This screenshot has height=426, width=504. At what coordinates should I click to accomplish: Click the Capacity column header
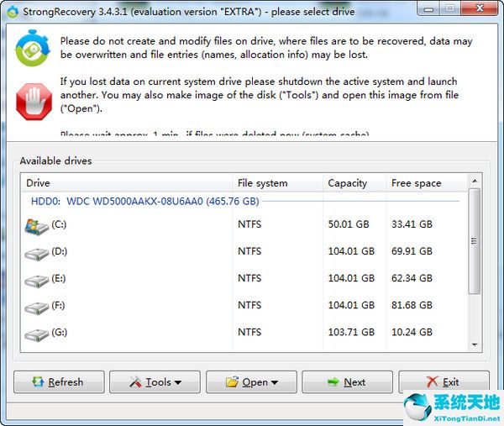pyautogui.click(x=354, y=183)
